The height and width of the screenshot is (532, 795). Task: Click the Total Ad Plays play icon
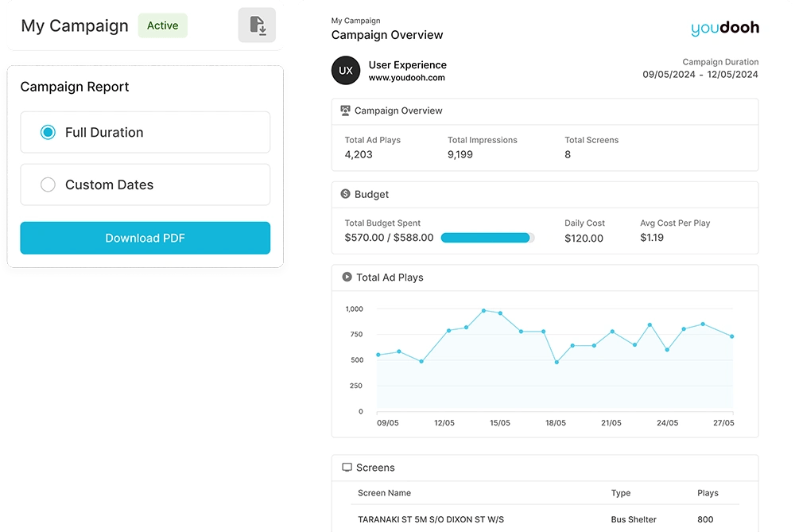tap(347, 278)
